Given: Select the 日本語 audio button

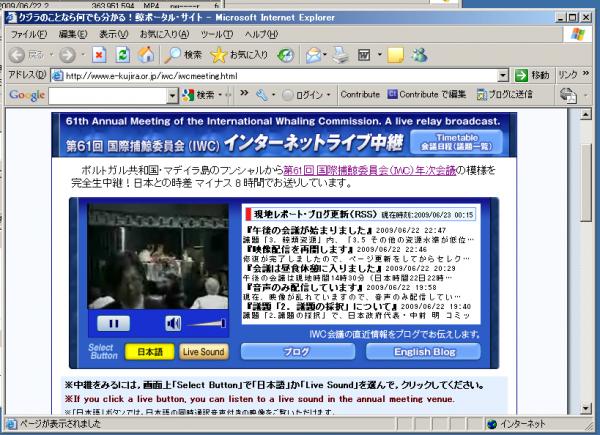Looking at the screenshot, I should [150, 352].
